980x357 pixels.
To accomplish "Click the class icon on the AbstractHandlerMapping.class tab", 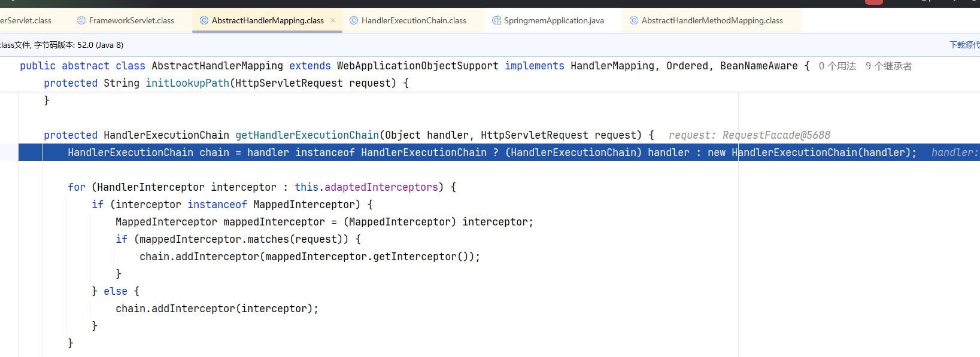I will pos(204,20).
